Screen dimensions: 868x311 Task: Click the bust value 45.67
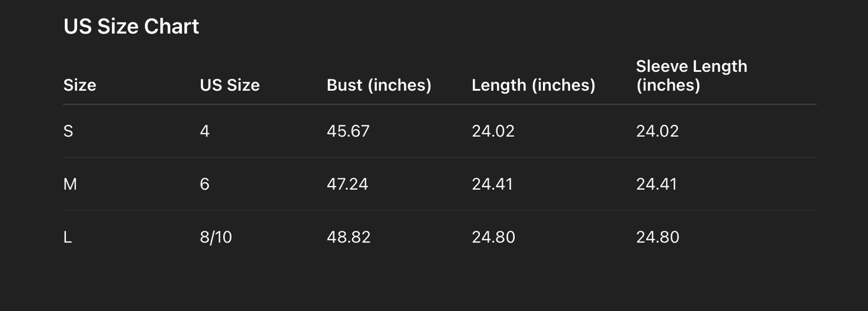pos(348,131)
